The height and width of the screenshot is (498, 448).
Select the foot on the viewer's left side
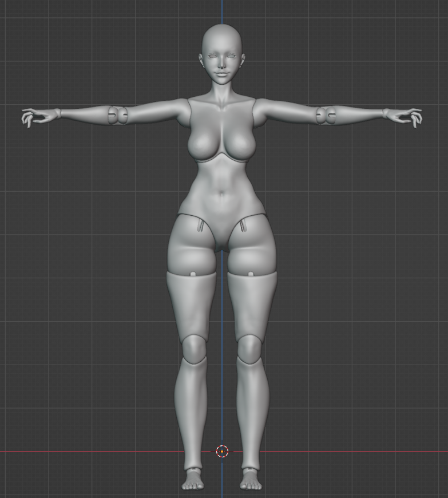[194, 479]
